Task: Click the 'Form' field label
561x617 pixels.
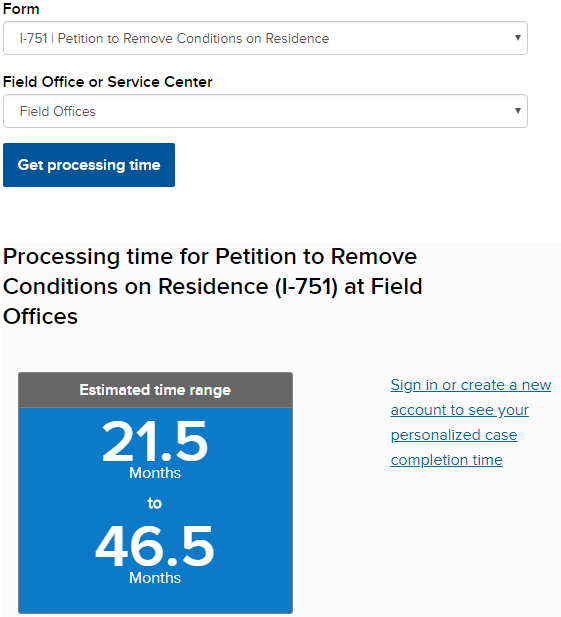Action: (21, 9)
